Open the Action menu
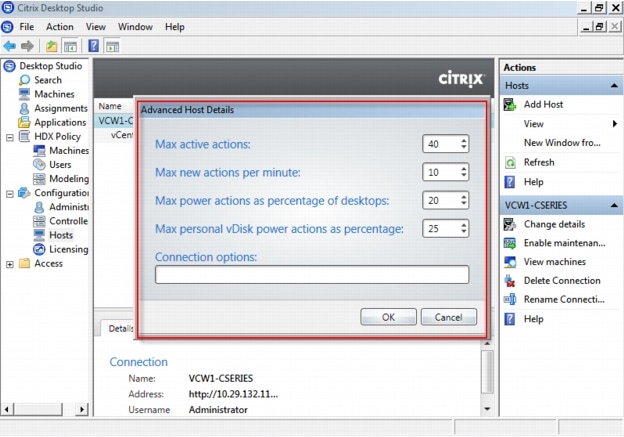This screenshot has width=624, height=437. (60, 27)
